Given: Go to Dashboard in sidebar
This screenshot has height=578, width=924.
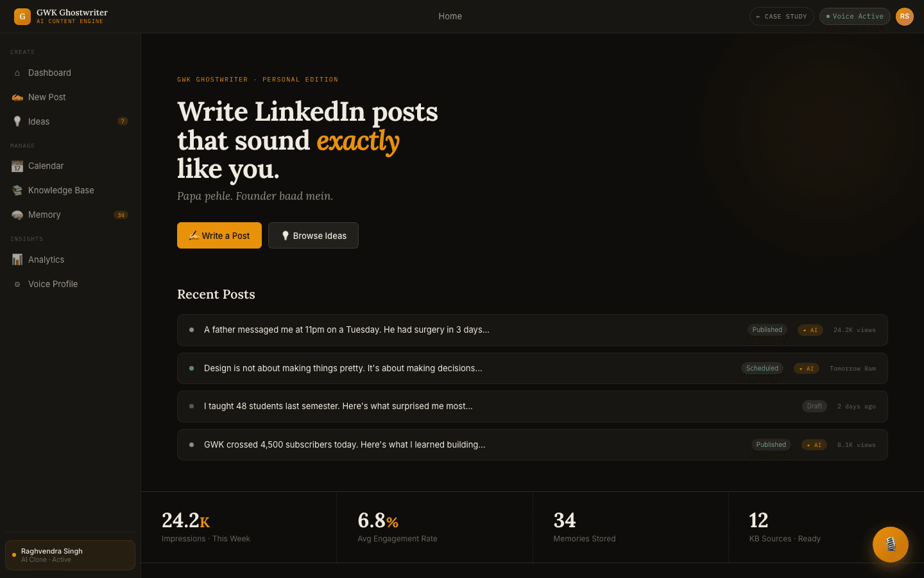Looking at the screenshot, I should [x=71, y=73].
